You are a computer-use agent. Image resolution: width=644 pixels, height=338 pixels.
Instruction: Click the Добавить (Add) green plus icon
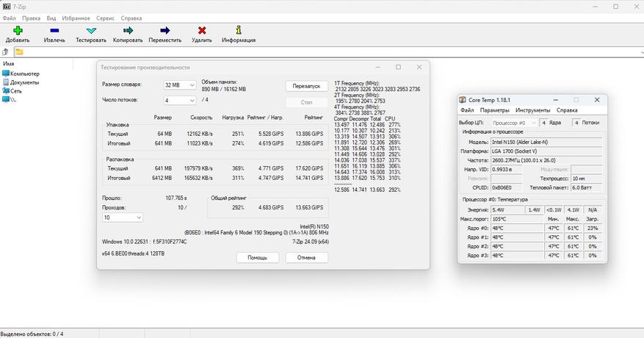pos(18,30)
